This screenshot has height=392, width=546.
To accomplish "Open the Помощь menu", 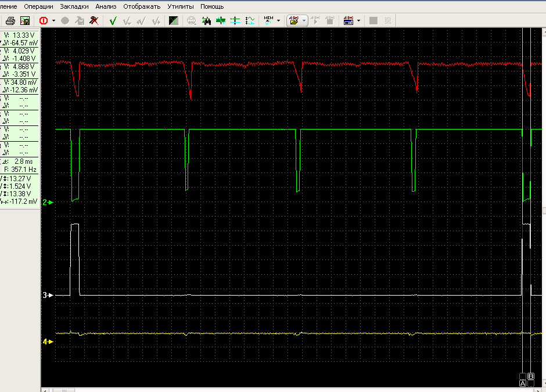I will pyautogui.click(x=212, y=6).
